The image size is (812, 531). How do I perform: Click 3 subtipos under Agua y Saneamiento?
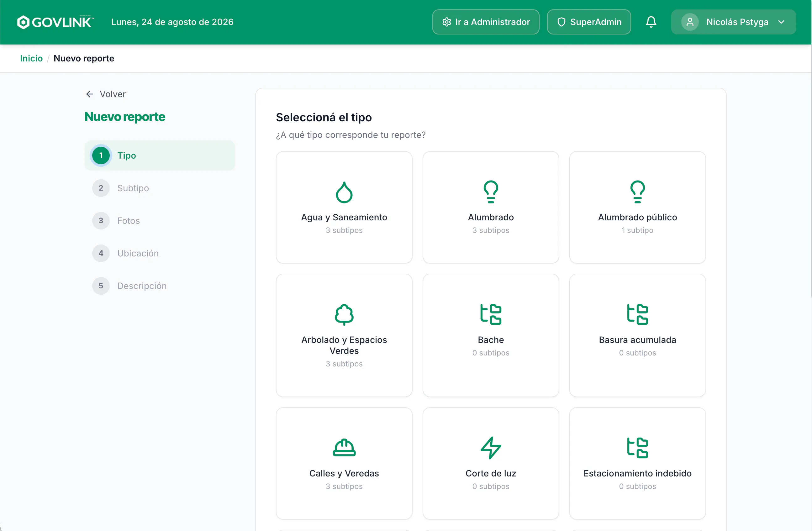click(x=344, y=230)
